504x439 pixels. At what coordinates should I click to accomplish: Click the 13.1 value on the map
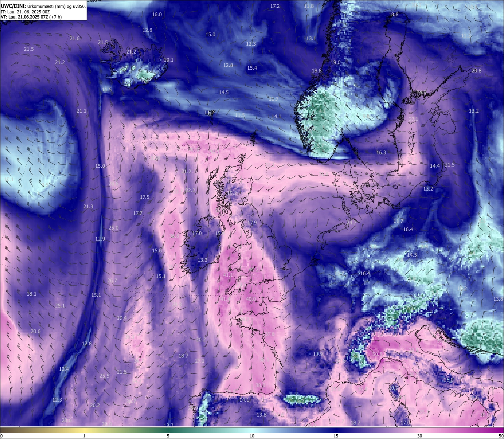tap(311, 38)
